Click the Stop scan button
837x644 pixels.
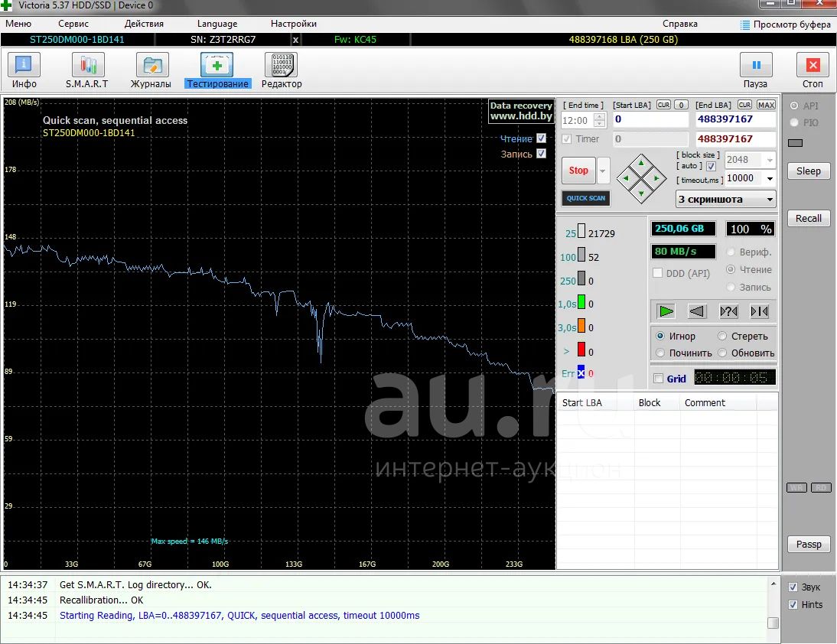click(x=578, y=171)
